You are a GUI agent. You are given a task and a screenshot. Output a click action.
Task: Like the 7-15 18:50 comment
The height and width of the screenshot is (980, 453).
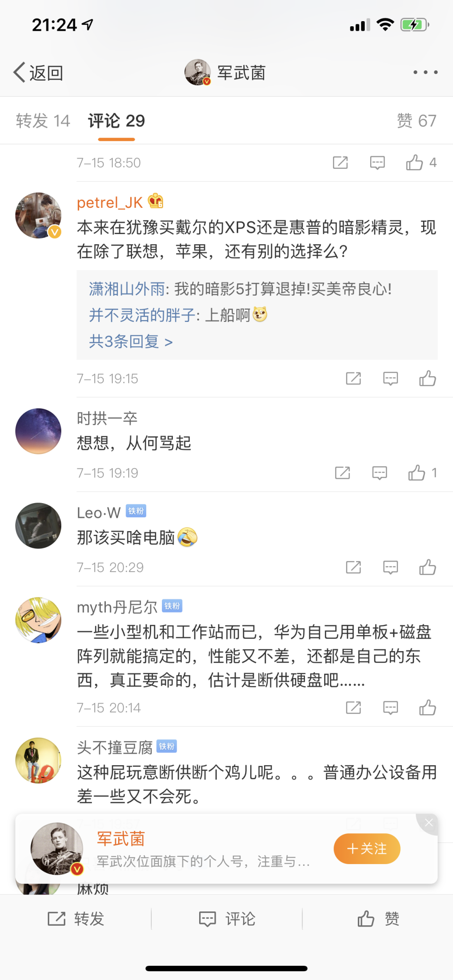[x=415, y=163]
